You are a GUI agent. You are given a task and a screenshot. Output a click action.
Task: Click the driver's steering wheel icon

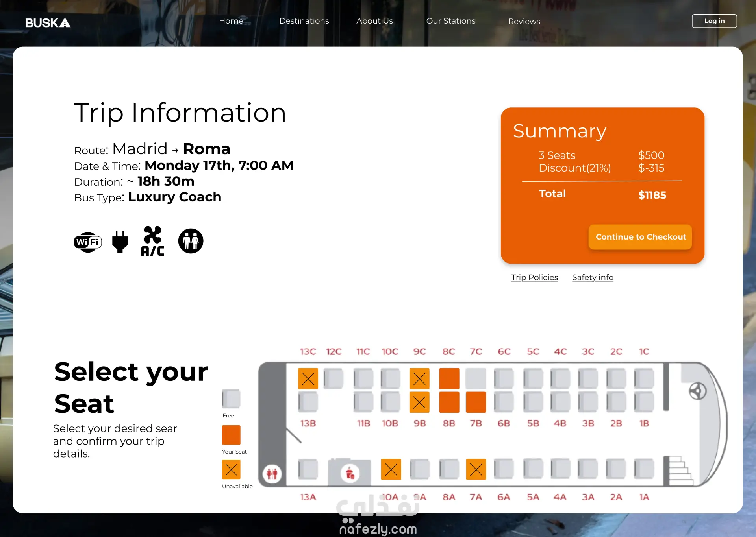[697, 391]
